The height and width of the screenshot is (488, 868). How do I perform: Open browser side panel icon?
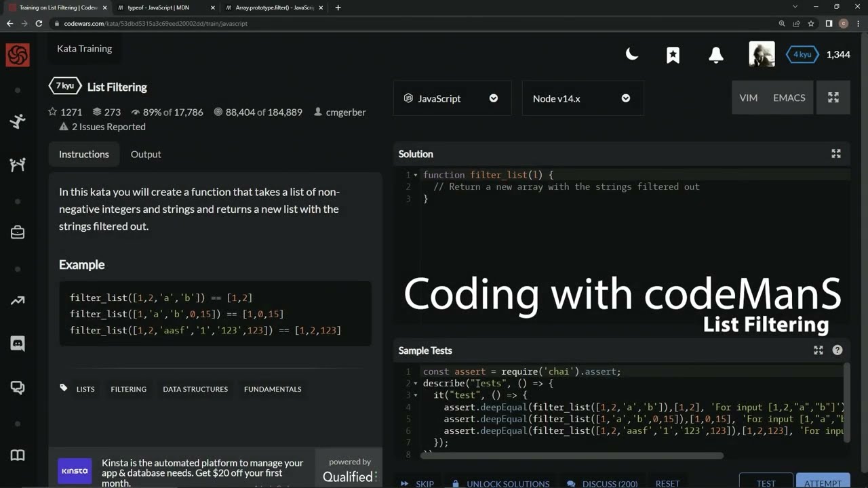(829, 23)
